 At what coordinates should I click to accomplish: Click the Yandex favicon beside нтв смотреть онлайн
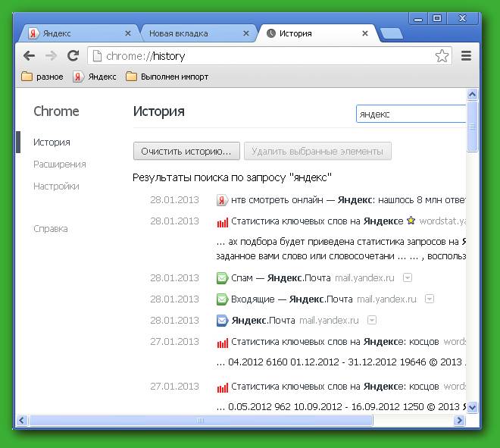click(222, 200)
